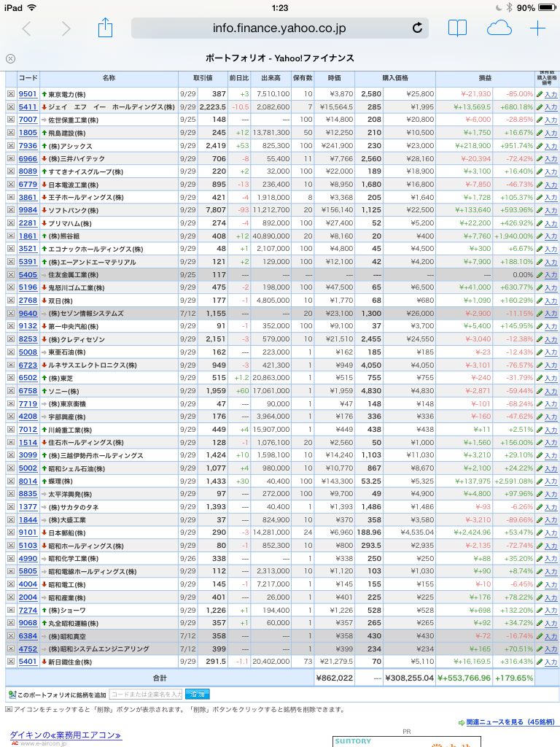
Task: Click 入力 link for row 7936
Action: (x=551, y=146)
